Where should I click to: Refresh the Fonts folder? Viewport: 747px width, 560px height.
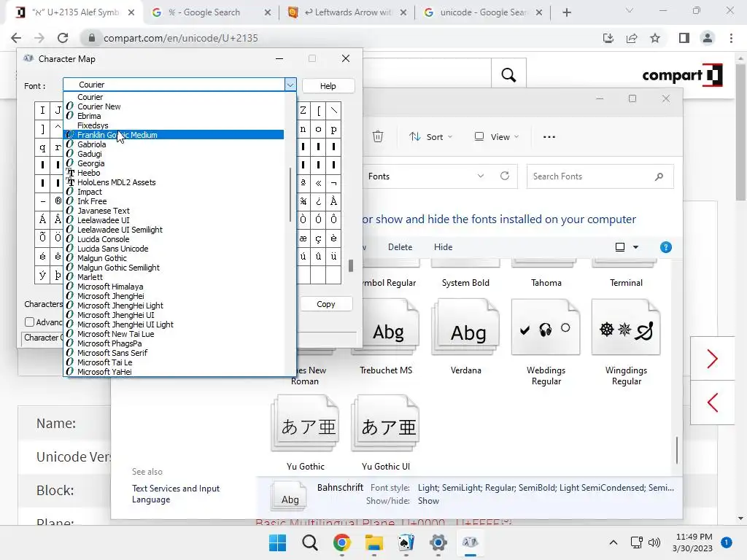[x=505, y=176]
